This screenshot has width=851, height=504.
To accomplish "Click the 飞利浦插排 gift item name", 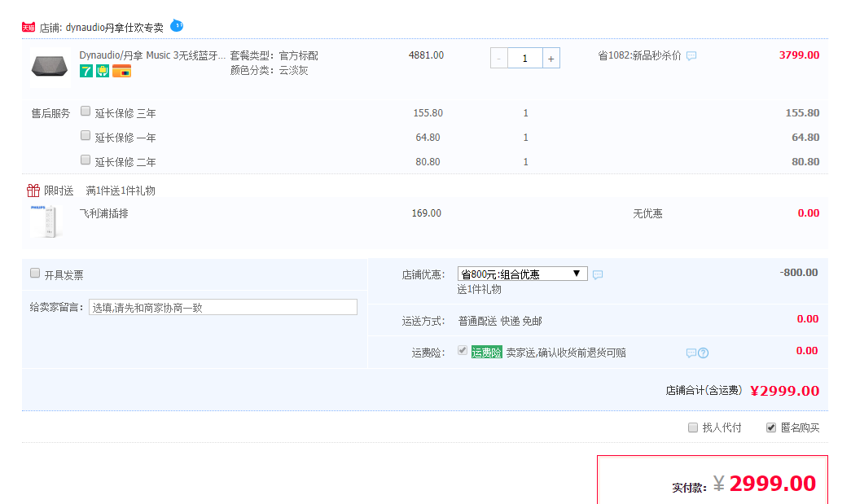I will pyautogui.click(x=103, y=214).
